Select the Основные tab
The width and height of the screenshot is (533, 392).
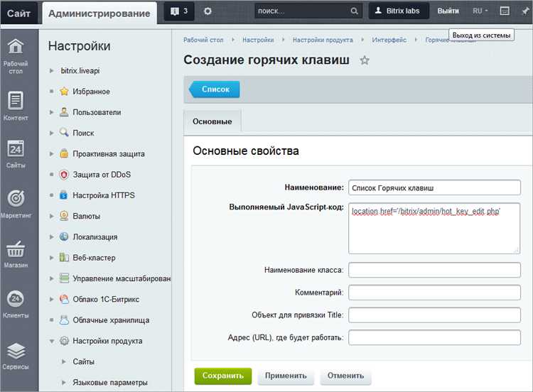pos(212,121)
